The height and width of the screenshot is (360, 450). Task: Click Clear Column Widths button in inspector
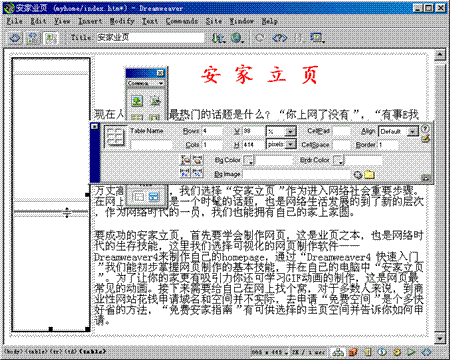(x=198, y=160)
